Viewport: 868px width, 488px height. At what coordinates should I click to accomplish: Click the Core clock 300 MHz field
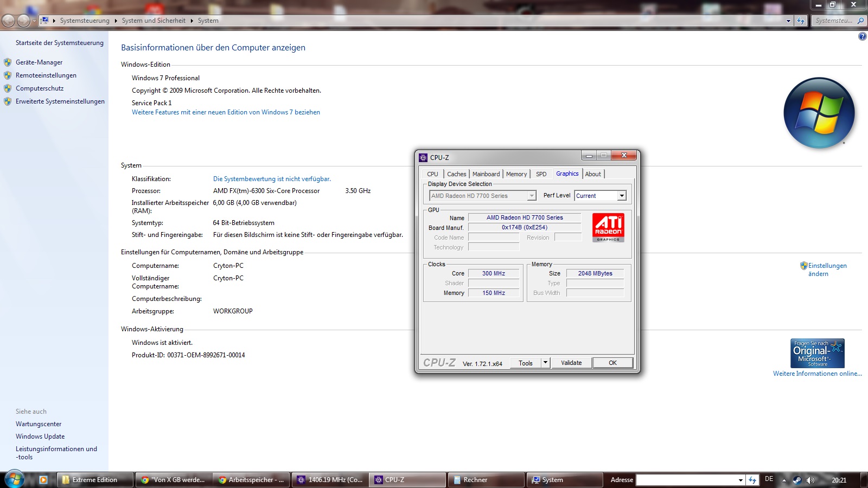tap(494, 274)
